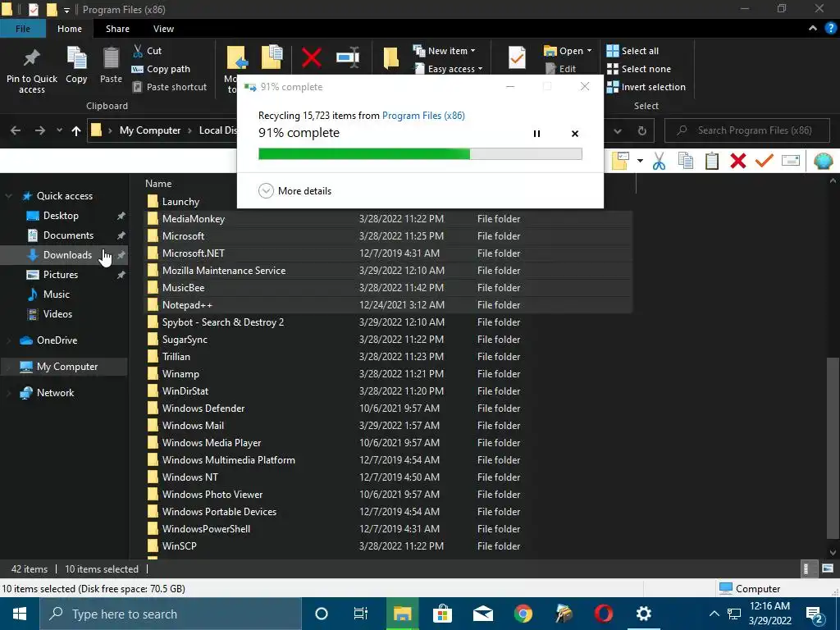This screenshot has height=630, width=840.
Task: Click the Paste button in the Clipboard group
Action: [x=111, y=66]
